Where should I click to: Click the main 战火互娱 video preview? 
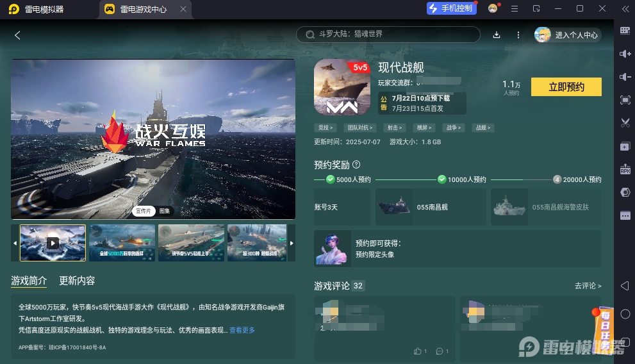tap(153, 139)
